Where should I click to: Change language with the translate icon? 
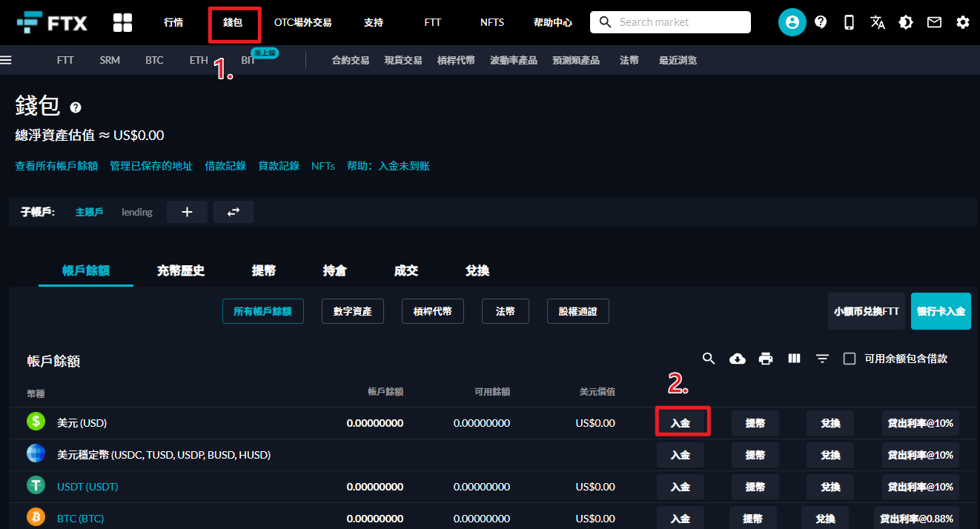click(x=878, y=22)
